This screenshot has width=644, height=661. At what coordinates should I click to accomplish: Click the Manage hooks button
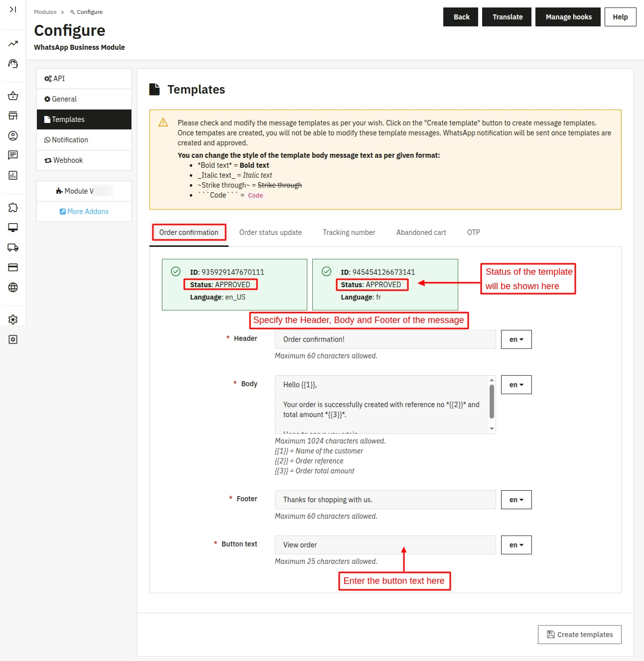point(568,17)
